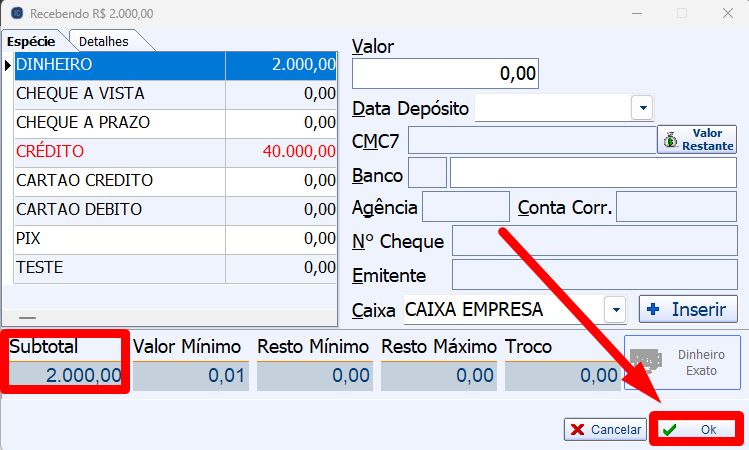Open the Data Depósito date dropdown
749x450 pixels.
click(642, 108)
